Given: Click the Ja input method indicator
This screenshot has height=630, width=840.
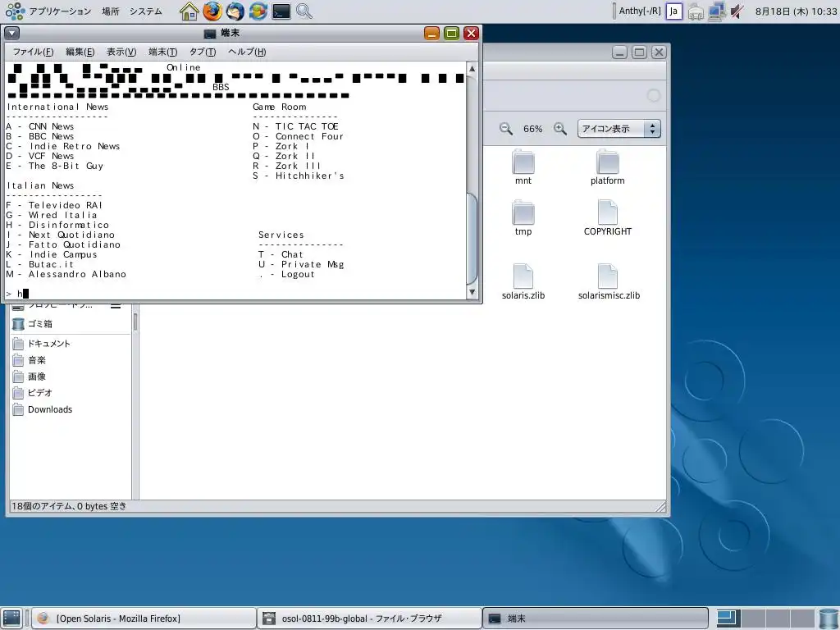Looking at the screenshot, I should (674, 11).
